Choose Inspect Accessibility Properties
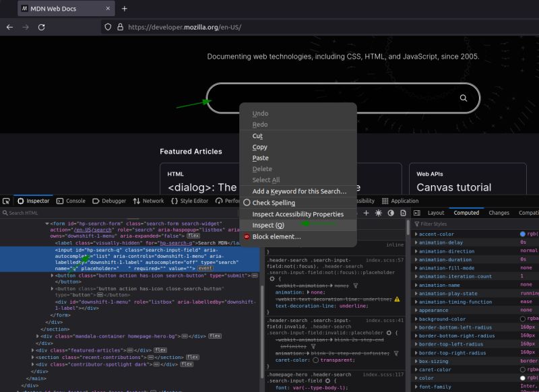 point(298,214)
